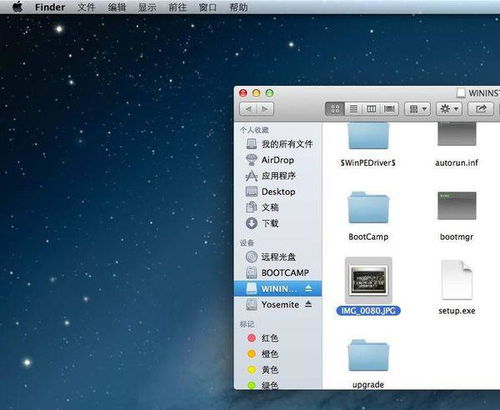500x410 pixels.
Task: Open the 编辑 menu
Action: 117,7
